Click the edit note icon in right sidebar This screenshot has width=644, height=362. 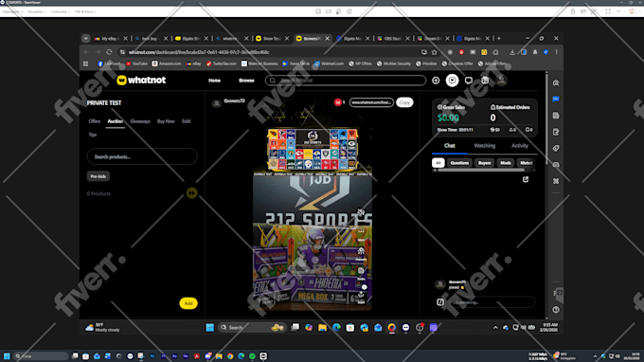(x=556, y=132)
